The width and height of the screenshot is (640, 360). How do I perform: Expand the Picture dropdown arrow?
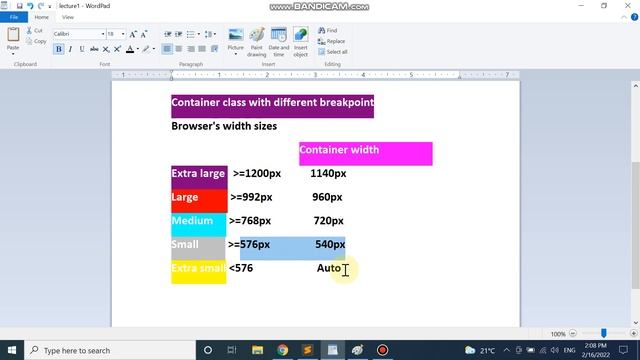236,53
